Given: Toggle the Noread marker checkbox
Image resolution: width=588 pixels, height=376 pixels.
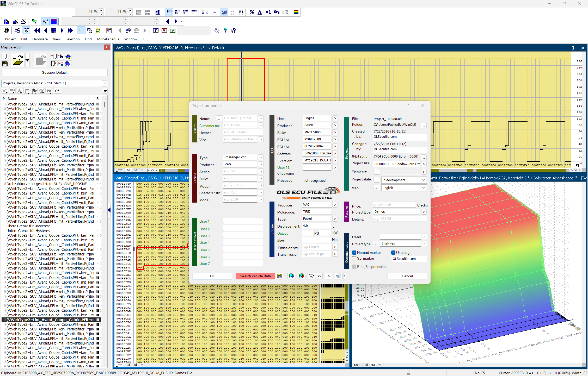Looking at the screenshot, I should [x=354, y=253].
